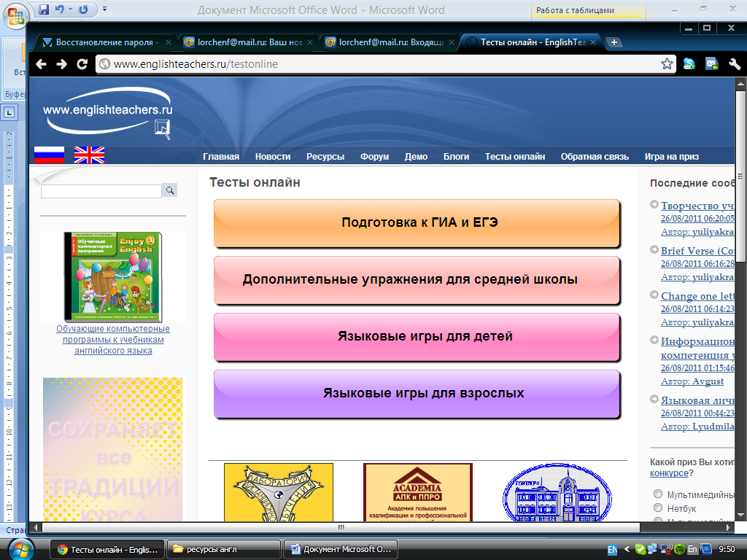This screenshot has width=747, height=560.
Task: Open a new tab with the plus button
Action: coord(614,42)
